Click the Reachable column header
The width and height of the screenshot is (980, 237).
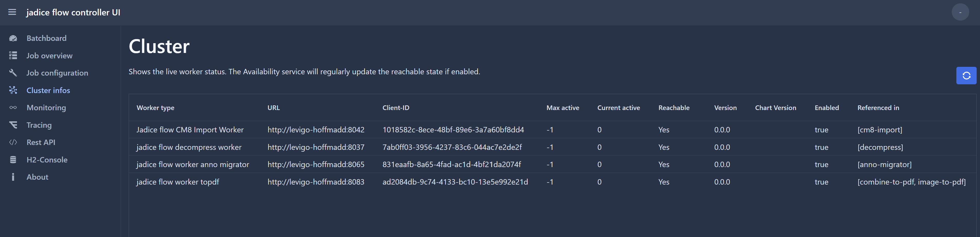coord(673,108)
